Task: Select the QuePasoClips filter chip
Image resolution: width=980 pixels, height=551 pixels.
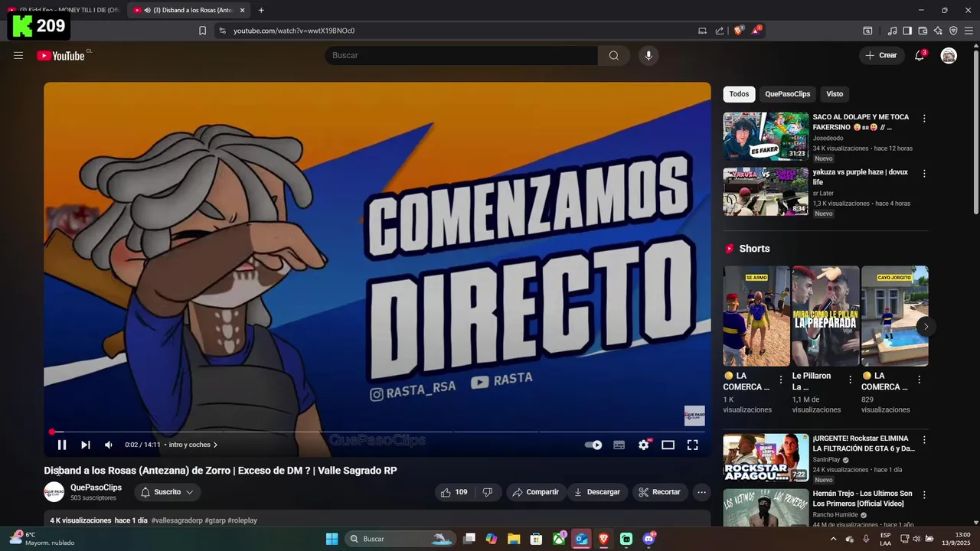Action: [787, 94]
